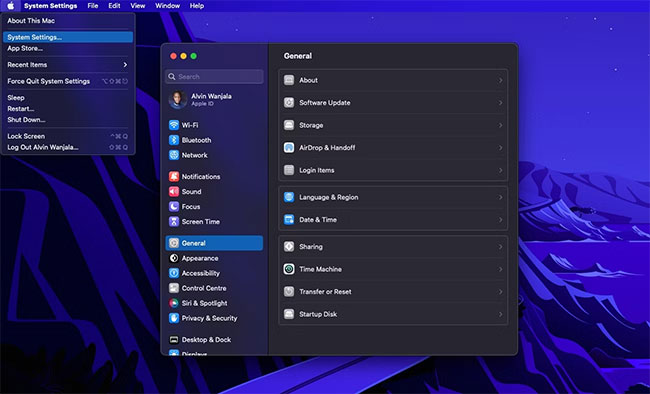Choose Lock Screen from Apple menu
The height and width of the screenshot is (394, 650).
click(x=68, y=136)
